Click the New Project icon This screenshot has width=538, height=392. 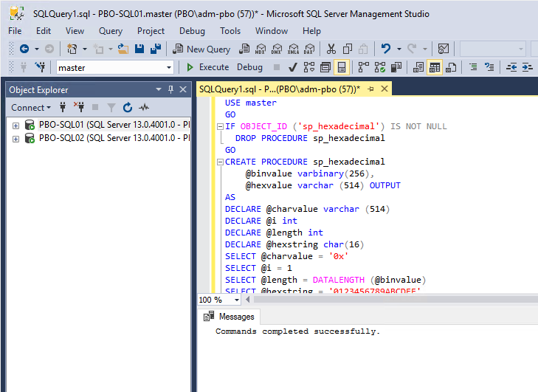tap(72, 49)
